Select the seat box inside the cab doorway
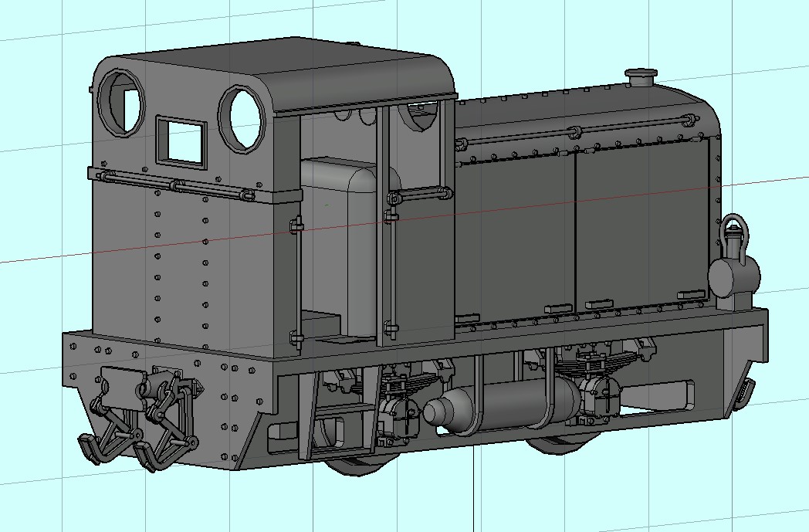809x532 pixels. tap(344, 248)
